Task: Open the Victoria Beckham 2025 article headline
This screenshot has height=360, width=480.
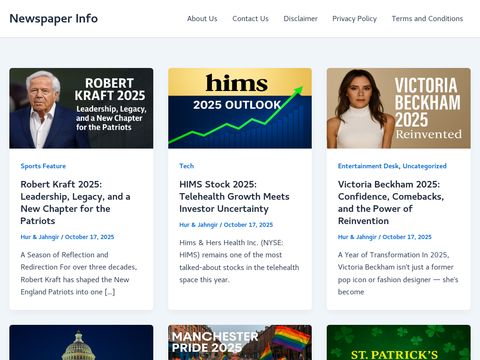Action: (391, 202)
